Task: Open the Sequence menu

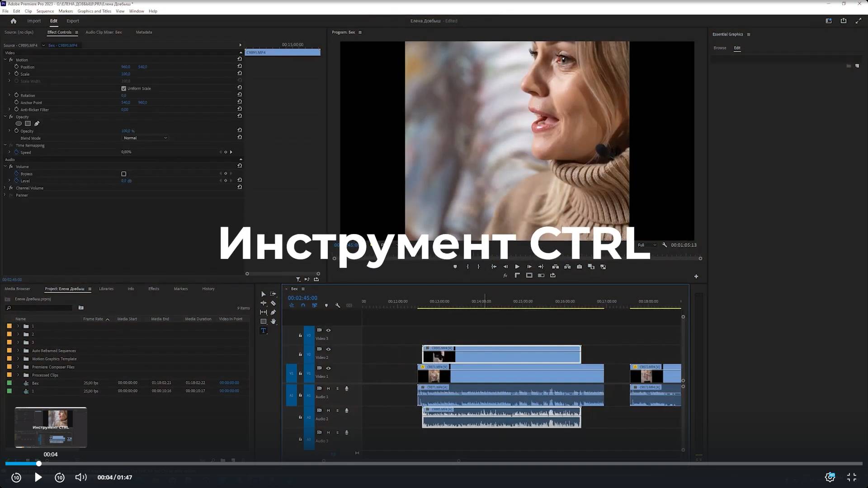Action: click(x=45, y=11)
